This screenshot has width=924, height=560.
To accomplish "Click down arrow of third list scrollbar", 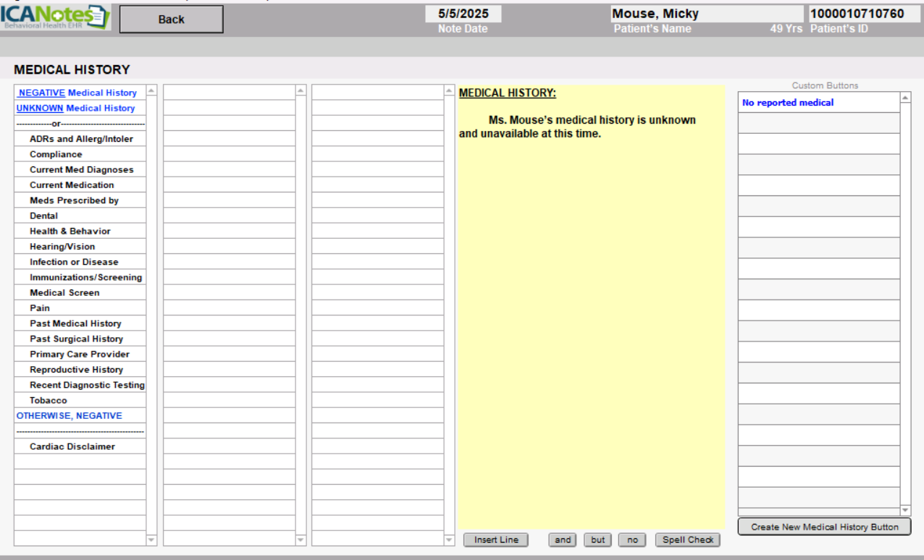I will (x=449, y=540).
